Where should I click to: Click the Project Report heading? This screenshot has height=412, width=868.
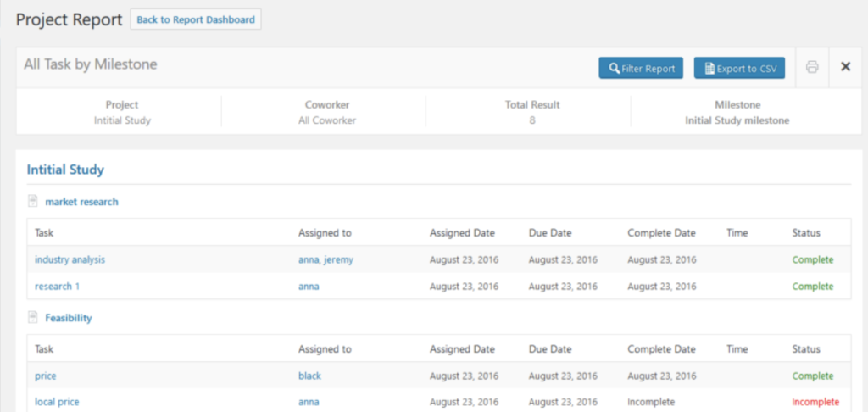(x=70, y=19)
